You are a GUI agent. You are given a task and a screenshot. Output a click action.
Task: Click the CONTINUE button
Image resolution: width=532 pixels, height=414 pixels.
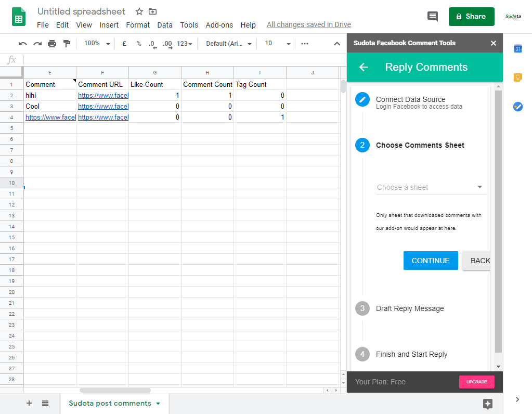click(431, 261)
